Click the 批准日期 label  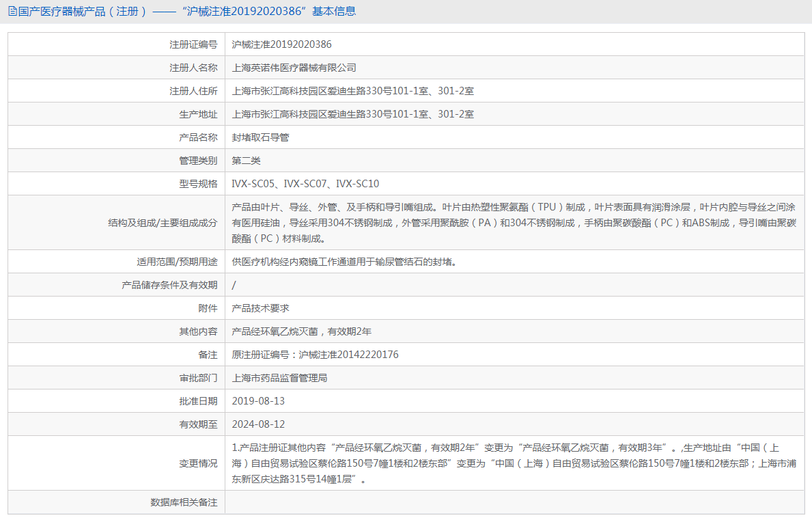[198, 401]
